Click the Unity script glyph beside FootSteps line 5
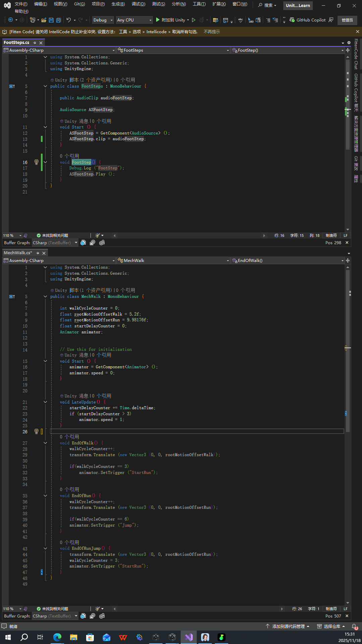 coord(12,86)
